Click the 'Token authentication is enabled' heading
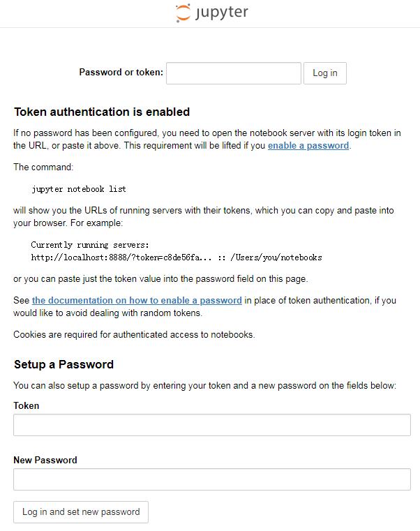 click(x=102, y=112)
